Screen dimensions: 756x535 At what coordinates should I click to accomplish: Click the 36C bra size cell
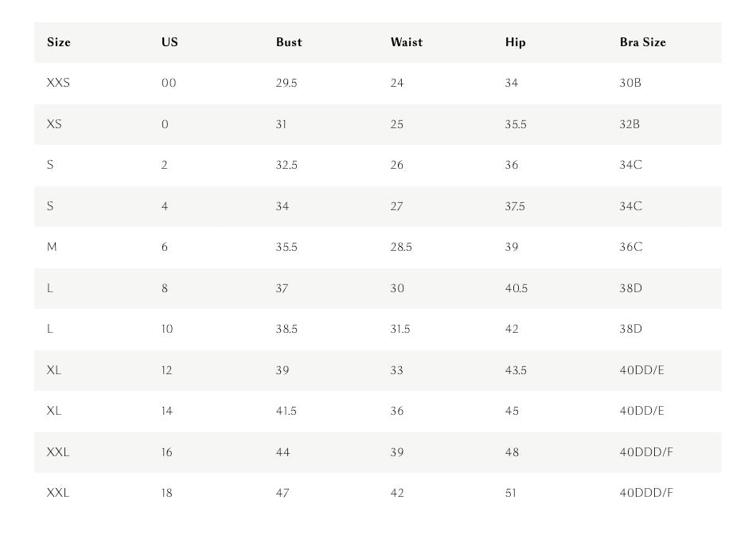[x=630, y=247]
